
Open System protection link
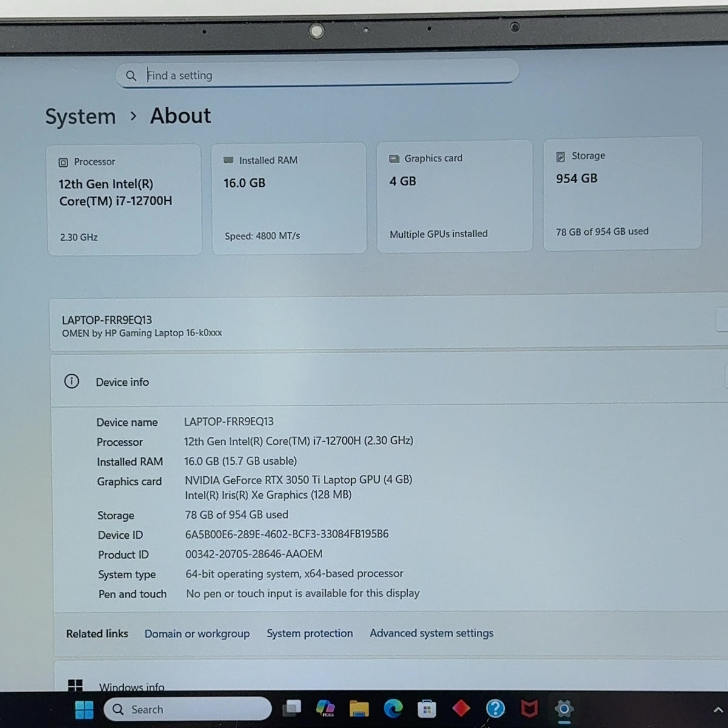(309, 633)
